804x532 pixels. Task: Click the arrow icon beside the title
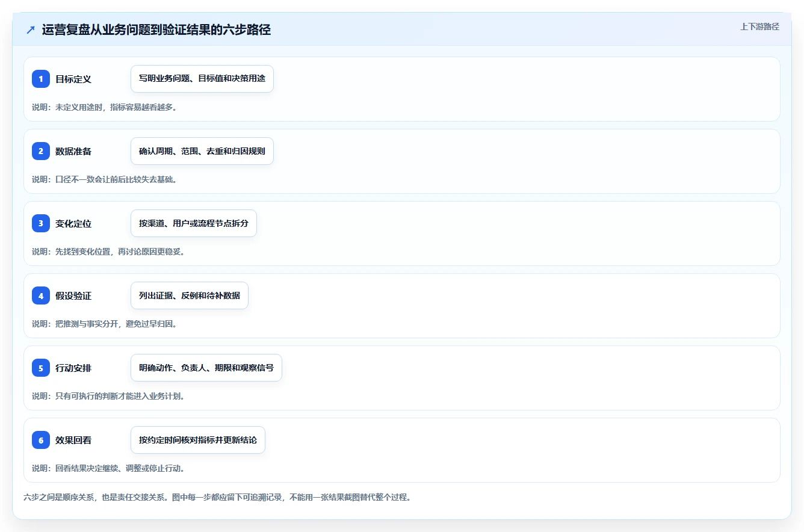(31, 29)
